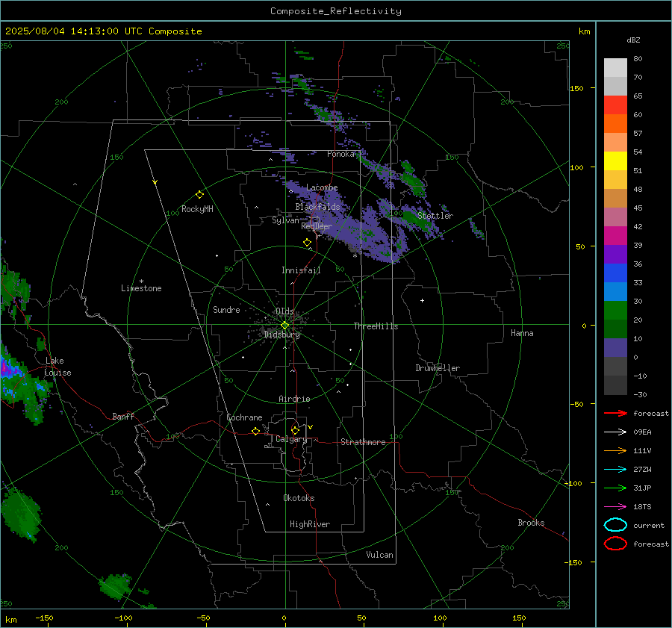Click the large green echo in the southwest
Viewport: 672px width, 628px height.
(21, 514)
